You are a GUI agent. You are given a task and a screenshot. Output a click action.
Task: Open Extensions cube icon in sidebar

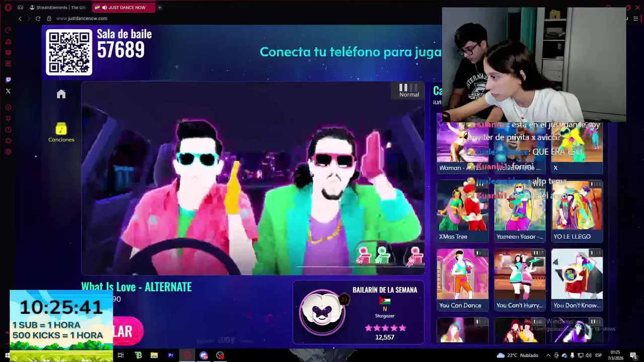8,141
